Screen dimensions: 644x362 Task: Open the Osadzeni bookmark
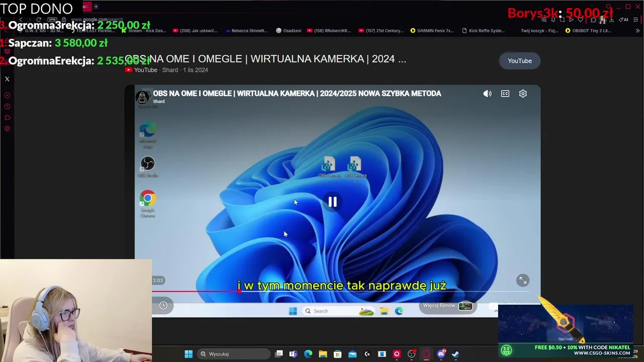pos(289,31)
